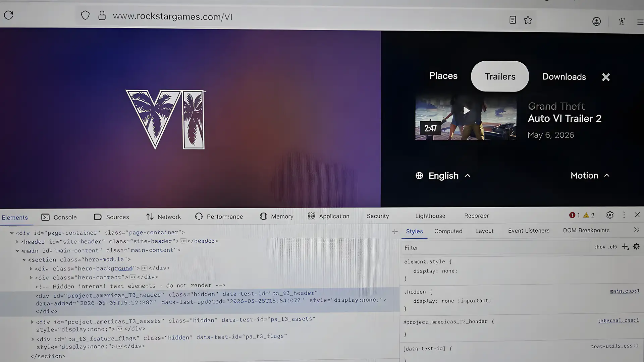The image size is (644, 362).
Task: Click the plus icon beside Styles tab
Action: [x=395, y=231]
